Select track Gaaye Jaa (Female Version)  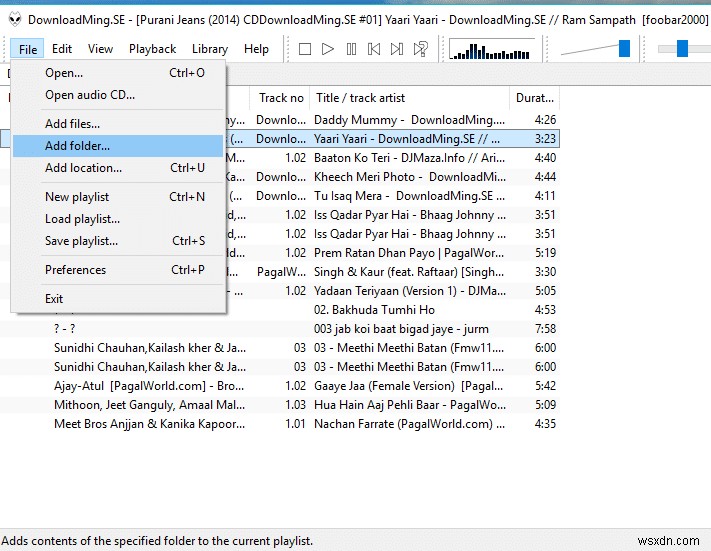pos(409,386)
